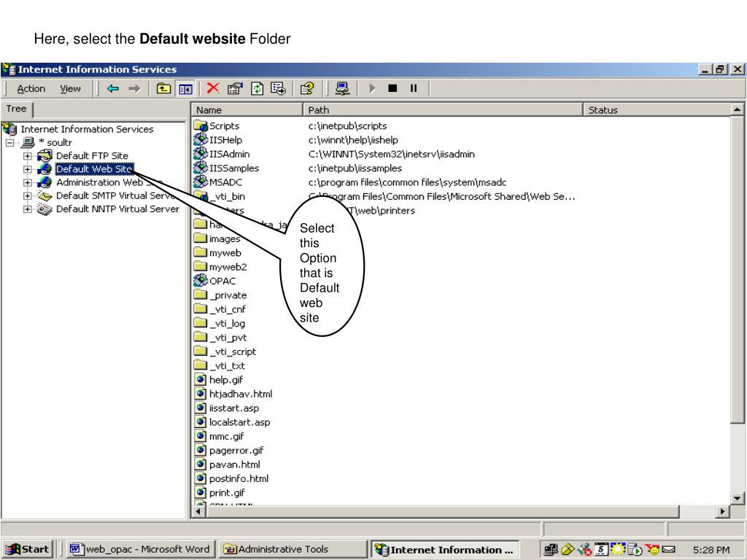Open the Windows Start menu

tap(27, 549)
